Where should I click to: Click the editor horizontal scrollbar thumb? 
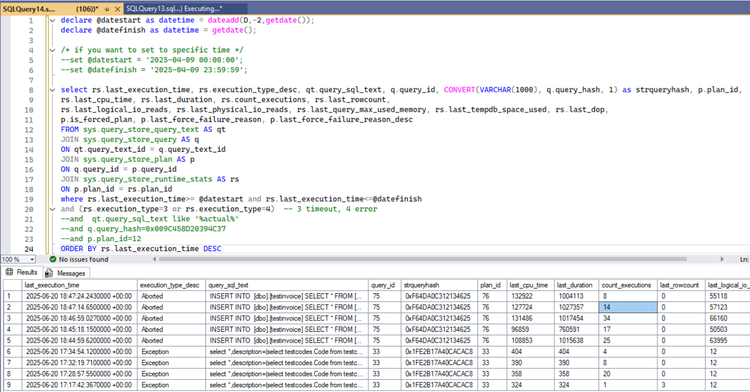pos(423,259)
